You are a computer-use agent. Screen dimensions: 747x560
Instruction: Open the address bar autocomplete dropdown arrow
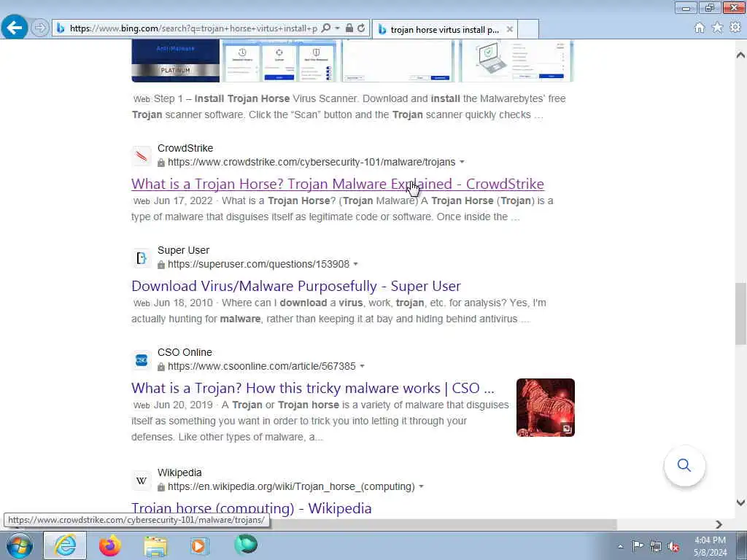pyautogui.click(x=337, y=28)
